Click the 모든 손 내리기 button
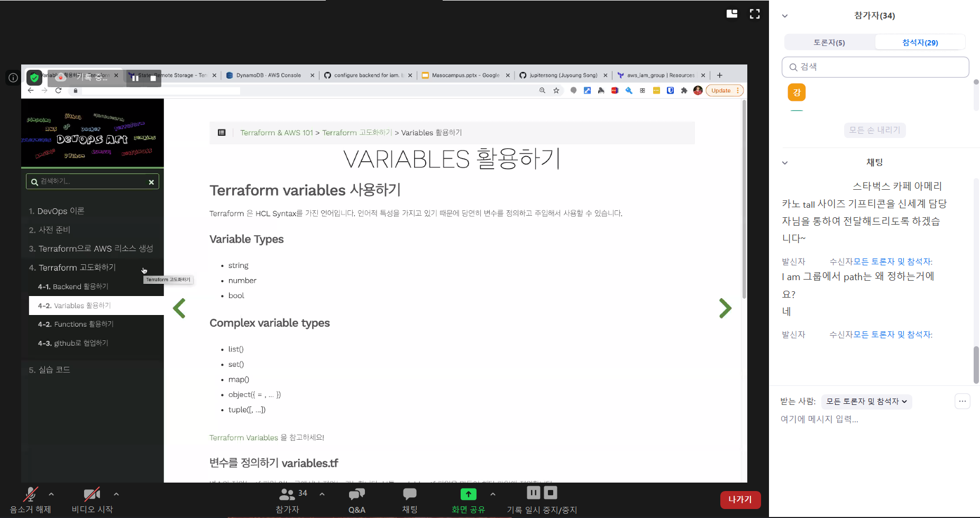The width and height of the screenshot is (980, 518). click(x=874, y=130)
